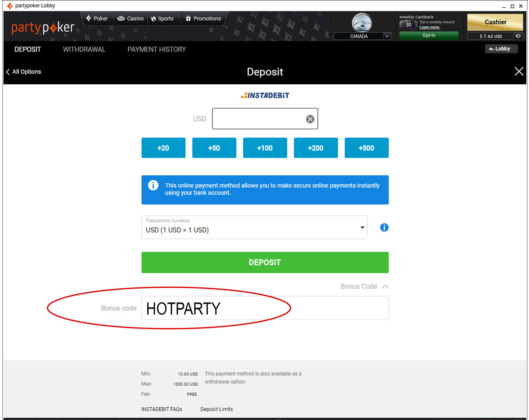Click the INSTADEBIT payment logo
The width and height of the screenshot is (529, 420).
(x=265, y=95)
